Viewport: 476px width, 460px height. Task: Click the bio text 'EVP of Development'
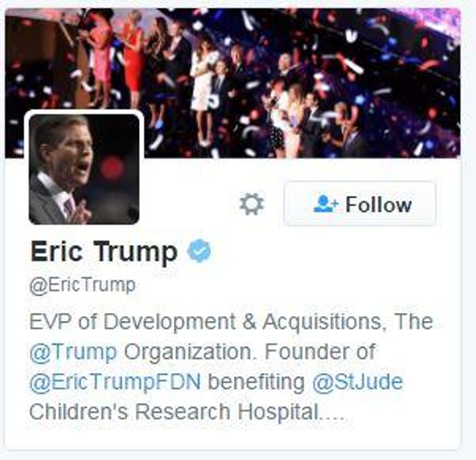click(x=132, y=322)
